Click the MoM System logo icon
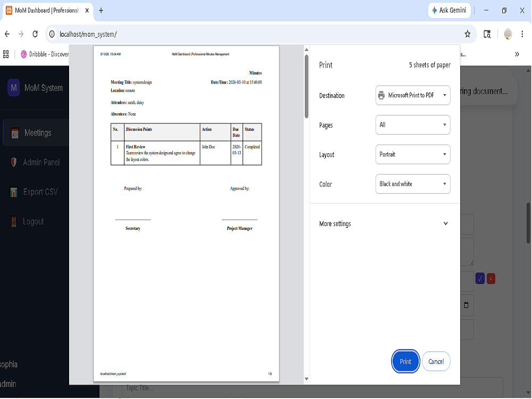Image resolution: width=532 pixels, height=399 pixels. (x=14, y=88)
